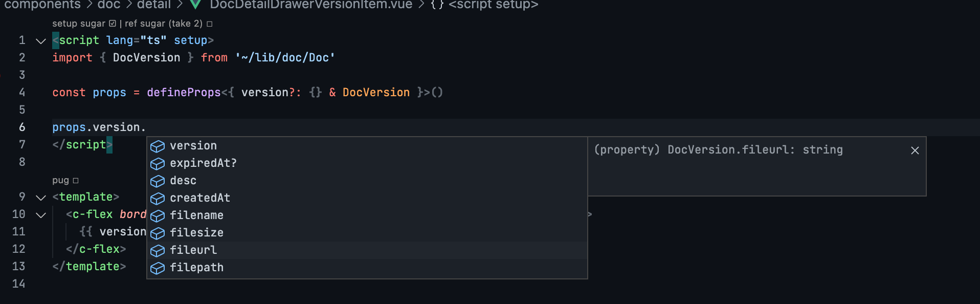
Task: Click the Vue logo icon in the breadcrumb
Action: (x=195, y=5)
